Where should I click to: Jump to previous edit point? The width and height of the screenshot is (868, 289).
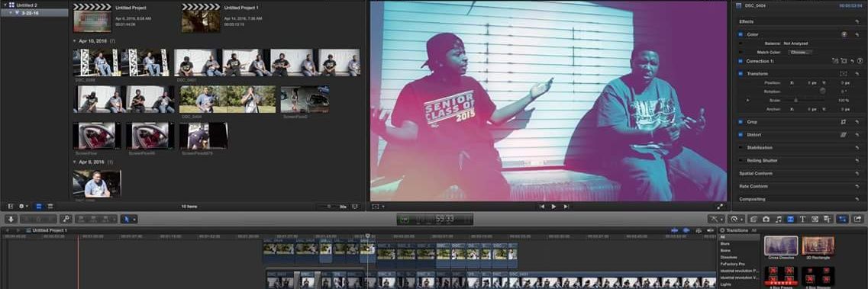point(542,207)
